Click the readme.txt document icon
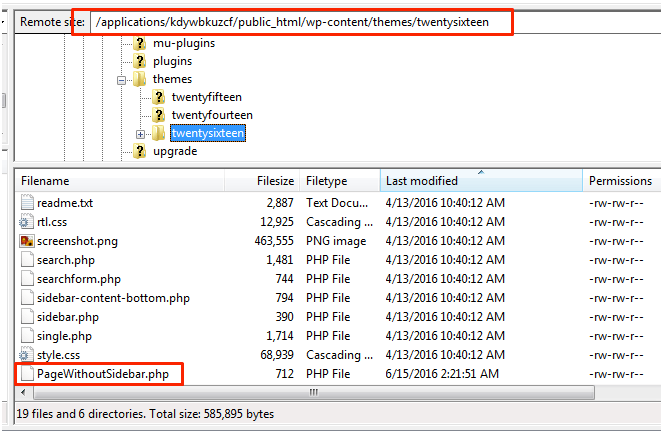Viewport: 665px width, 434px height. click(x=27, y=203)
